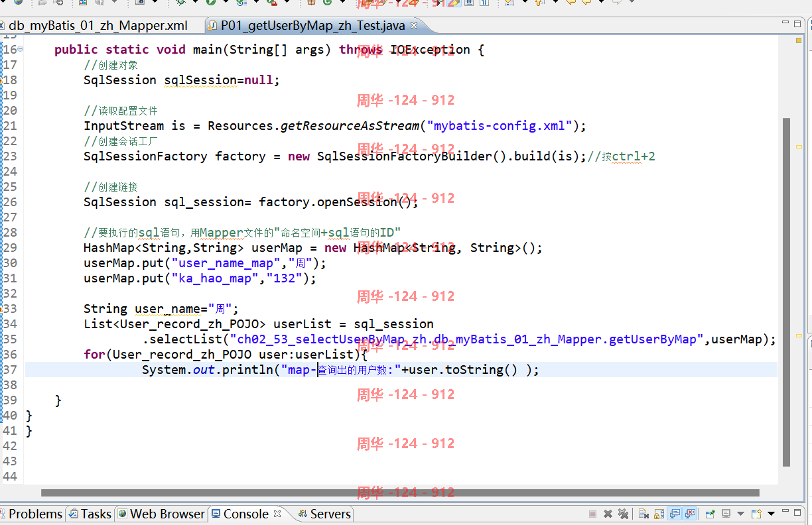
Task: Click the warning marker on line 18
Action: [1, 80]
